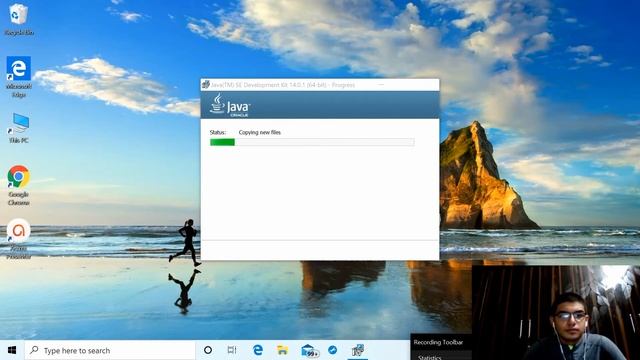Click the Recording Toolbar label
This screenshot has height=360, width=640.
coord(438,342)
